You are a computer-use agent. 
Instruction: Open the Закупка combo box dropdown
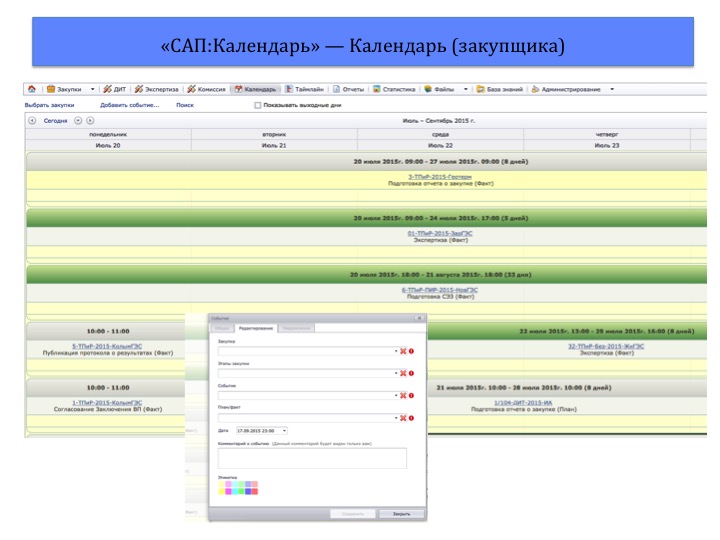tap(396, 351)
